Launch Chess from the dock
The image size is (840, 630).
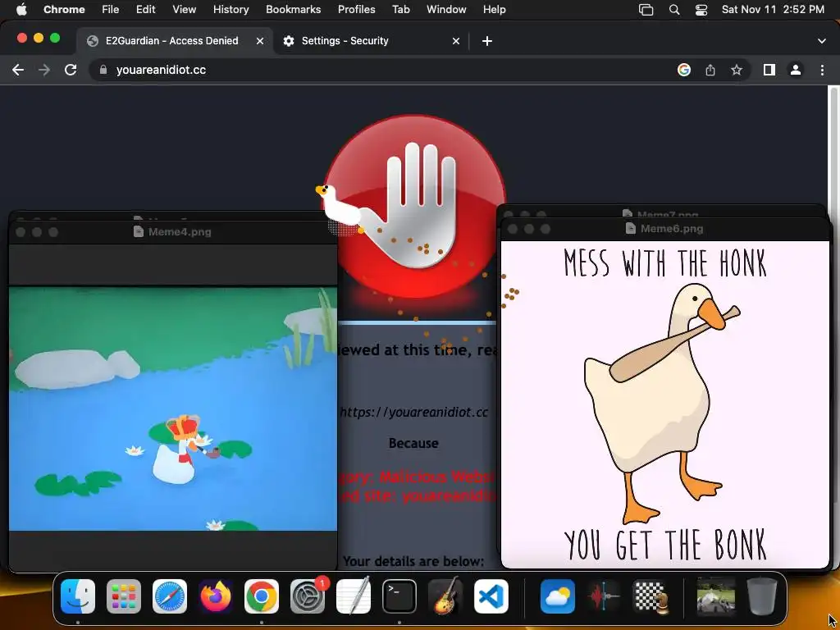pos(650,596)
